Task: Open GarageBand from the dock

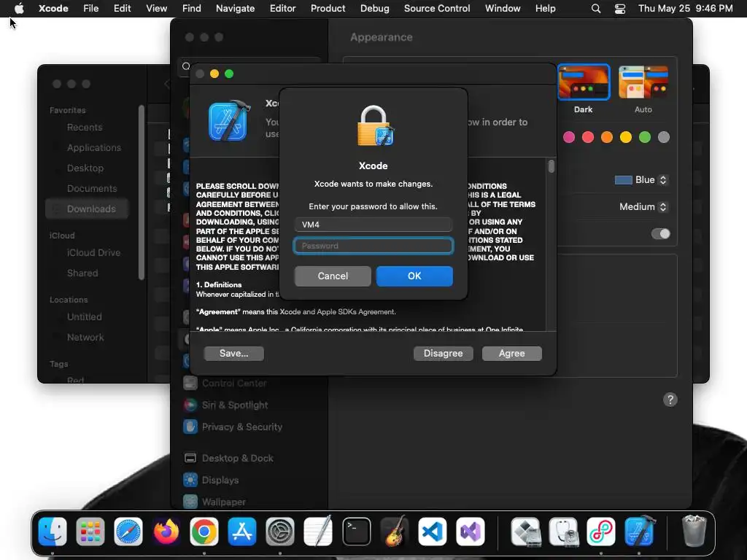Action: (x=395, y=532)
